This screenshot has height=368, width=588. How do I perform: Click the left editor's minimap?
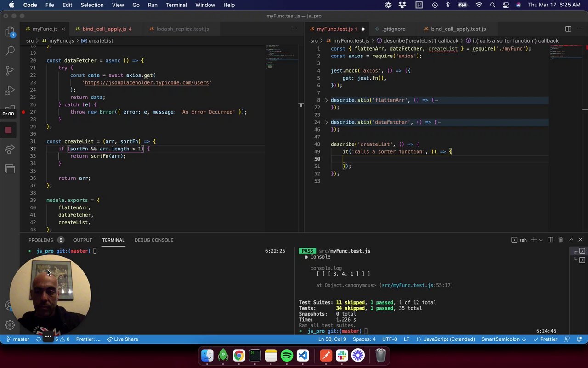tap(276, 57)
